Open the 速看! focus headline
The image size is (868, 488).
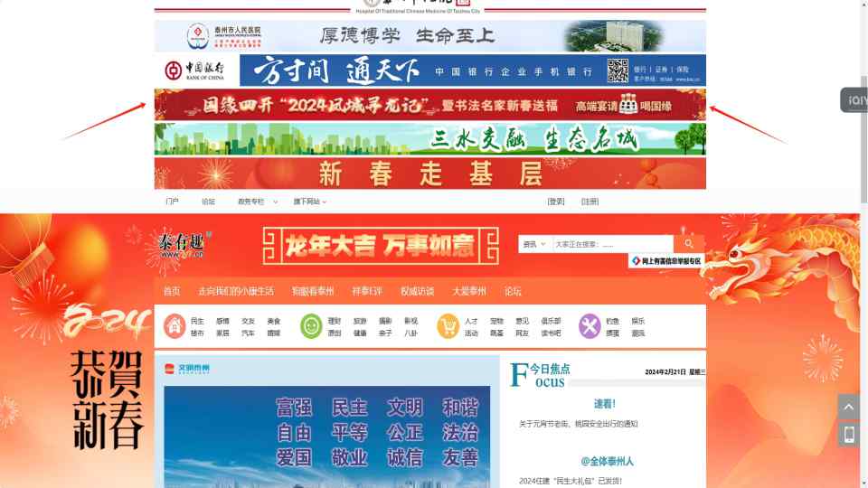(x=605, y=404)
